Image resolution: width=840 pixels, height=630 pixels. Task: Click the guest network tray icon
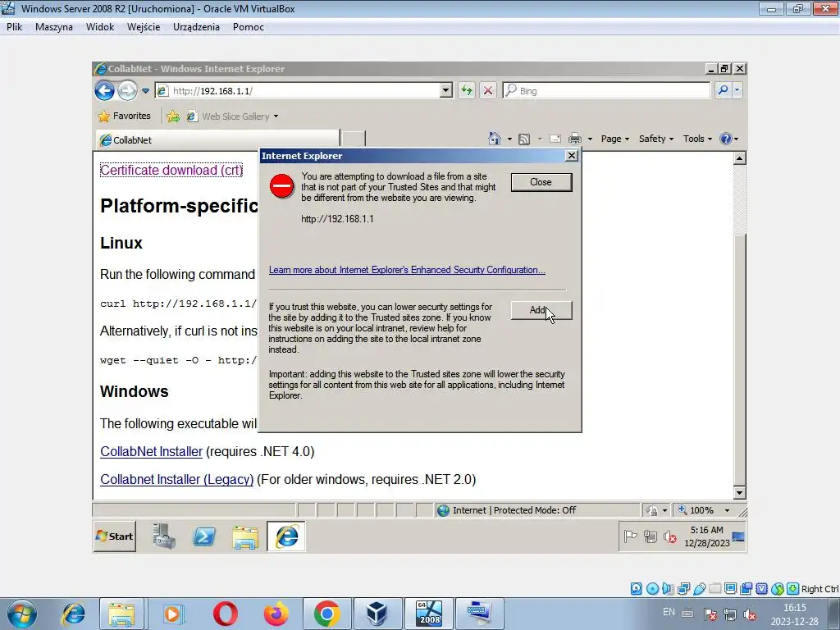click(651, 536)
